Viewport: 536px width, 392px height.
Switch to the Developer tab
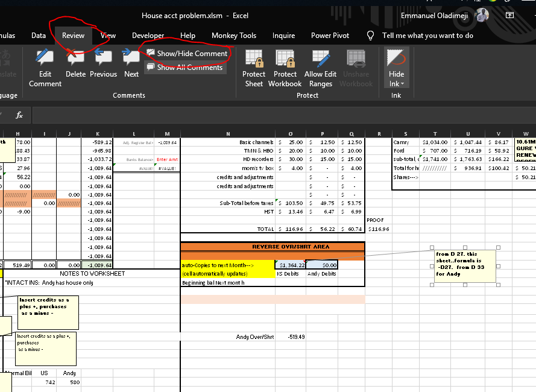[x=148, y=36]
